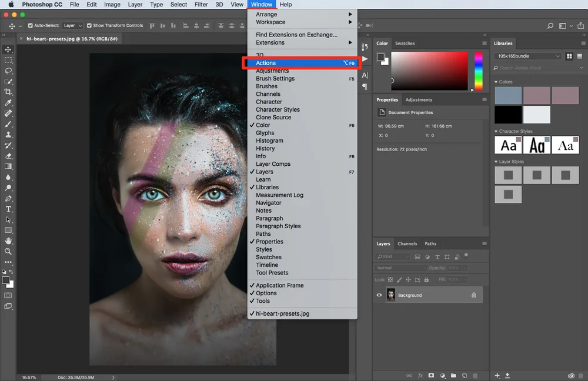Choose Brush Settings from Window menu
This screenshot has width=588, height=381.
tap(302, 79)
